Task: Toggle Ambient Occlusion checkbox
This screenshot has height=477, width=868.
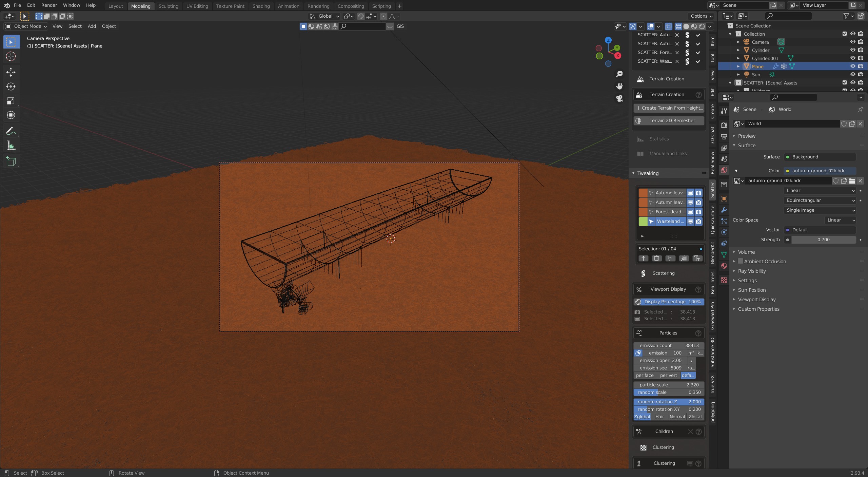Action: (x=741, y=262)
